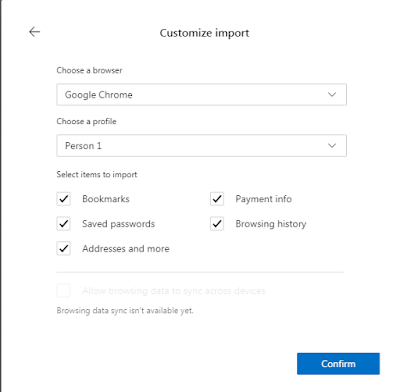Click the 'Bookmarks' label text
The image size is (400, 392).
pyautogui.click(x=106, y=199)
